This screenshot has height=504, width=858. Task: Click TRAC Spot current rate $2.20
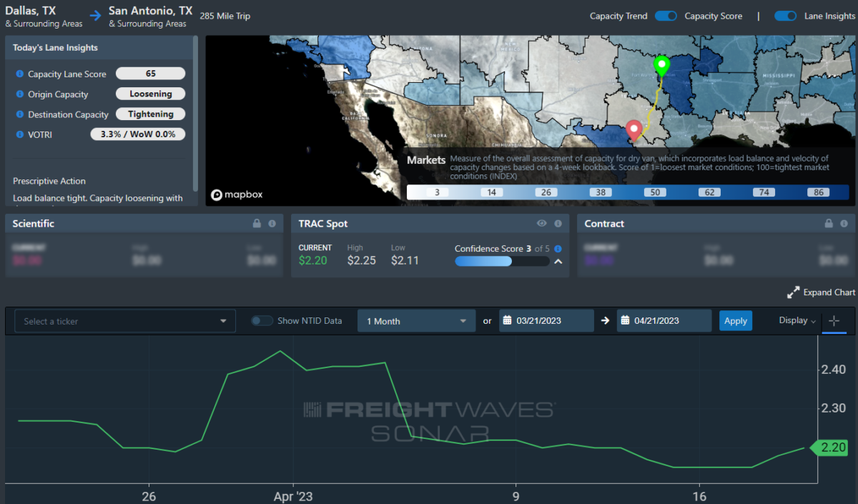tap(312, 260)
